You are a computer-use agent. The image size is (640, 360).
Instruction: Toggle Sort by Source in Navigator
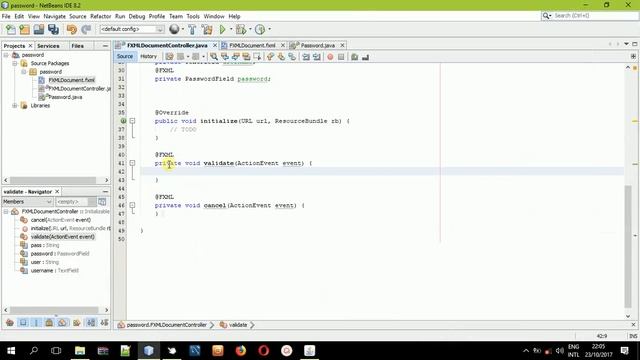pos(104,322)
